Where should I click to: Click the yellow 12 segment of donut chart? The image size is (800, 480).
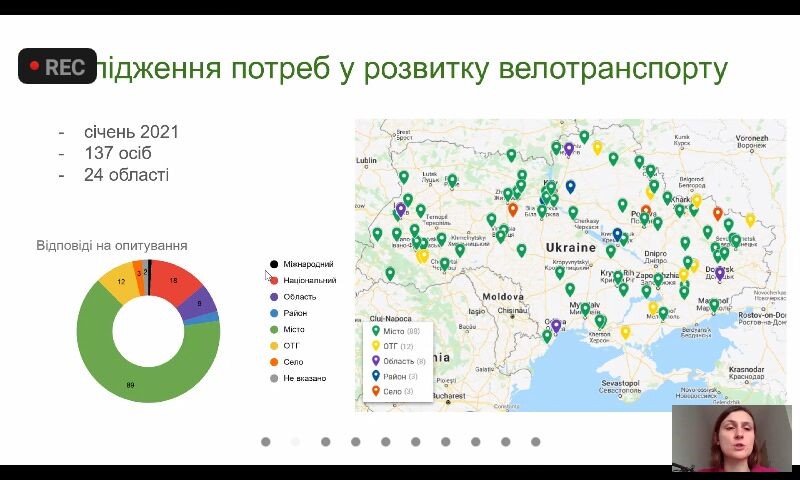pyautogui.click(x=120, y=282)
